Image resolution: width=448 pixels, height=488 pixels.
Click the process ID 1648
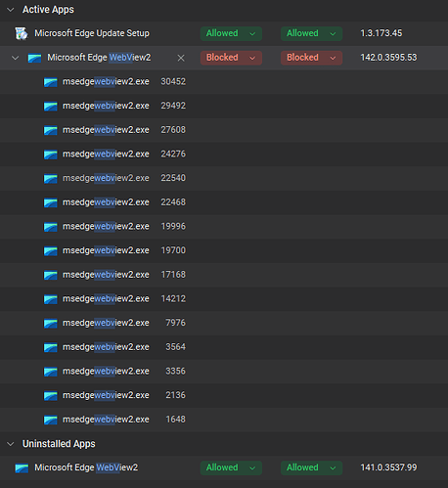pos(175,420)
